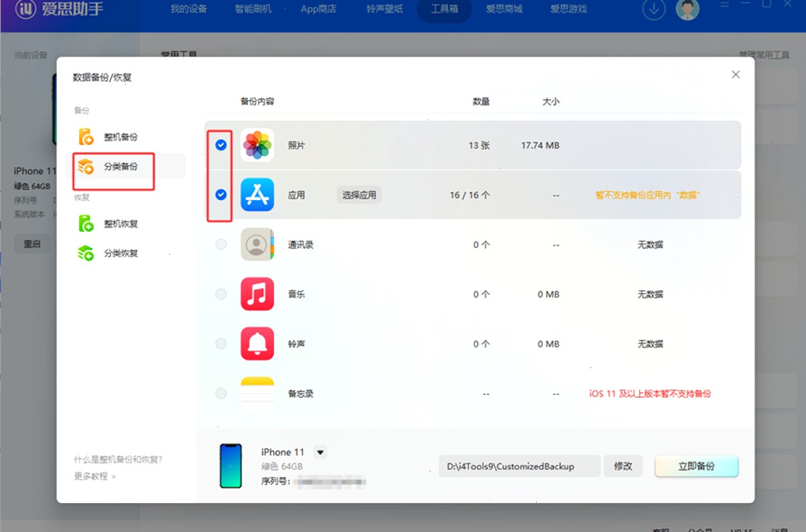Click the 大小 column header
Viewport: 806px width, 532px height.
pos(551,101)
